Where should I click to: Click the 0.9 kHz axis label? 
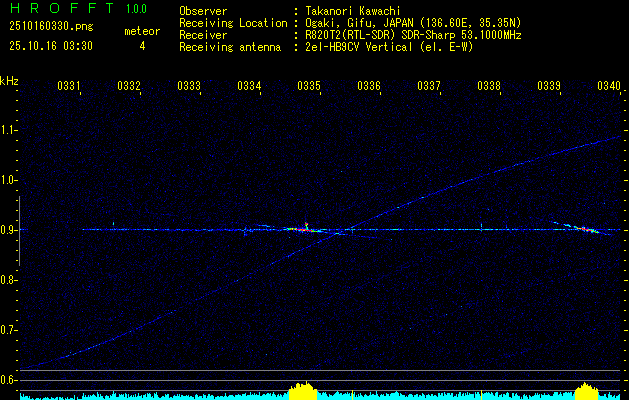coord(8,230)
